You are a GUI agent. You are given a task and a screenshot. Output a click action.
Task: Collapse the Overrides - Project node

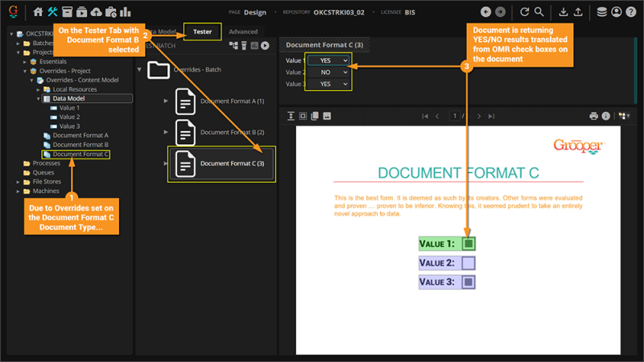tap(25, 71)
